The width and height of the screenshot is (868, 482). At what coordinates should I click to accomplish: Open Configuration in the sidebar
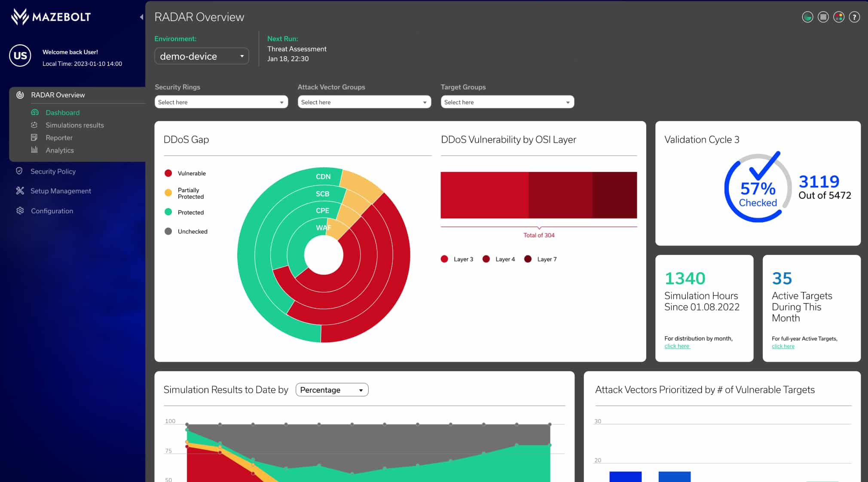(x=52, y=211)
